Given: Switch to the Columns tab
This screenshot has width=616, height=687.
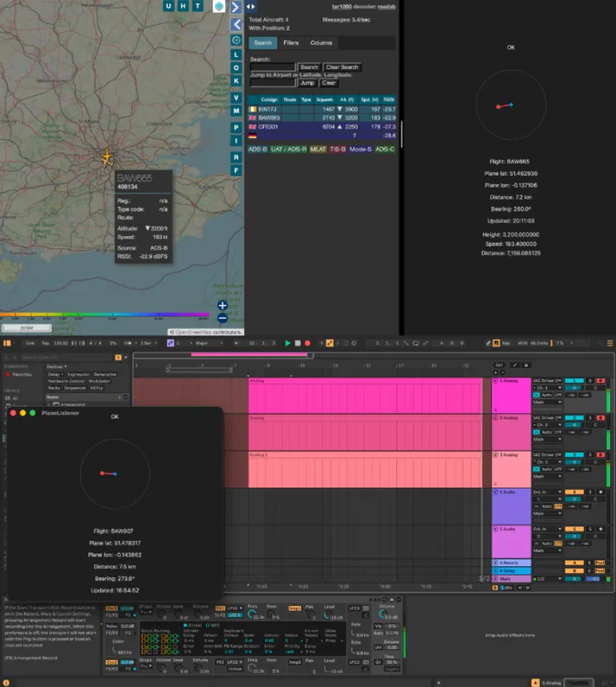Looking at the screenshot, I should coord(322,43).
